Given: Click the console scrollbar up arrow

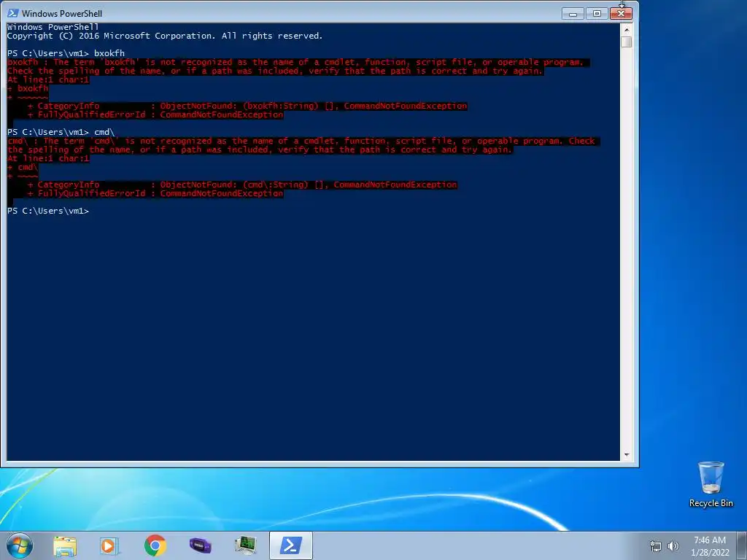Looking at the screenshot, I should (x=627, y=29).
